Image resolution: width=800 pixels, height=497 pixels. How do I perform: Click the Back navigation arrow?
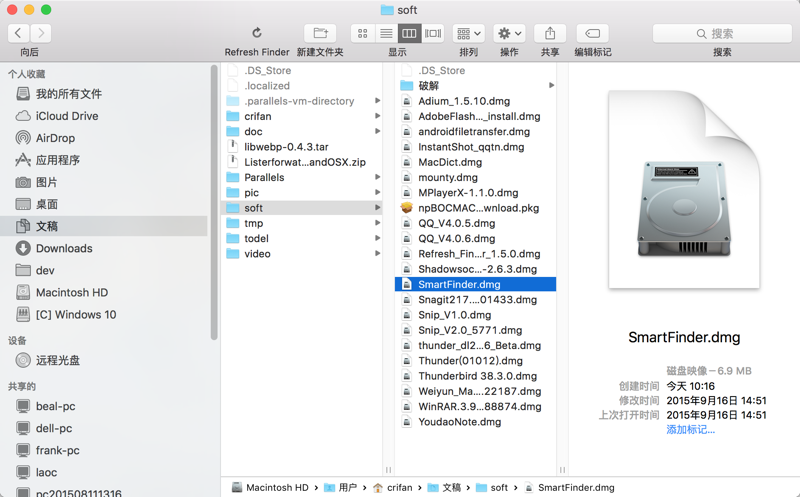pos(18,33)
